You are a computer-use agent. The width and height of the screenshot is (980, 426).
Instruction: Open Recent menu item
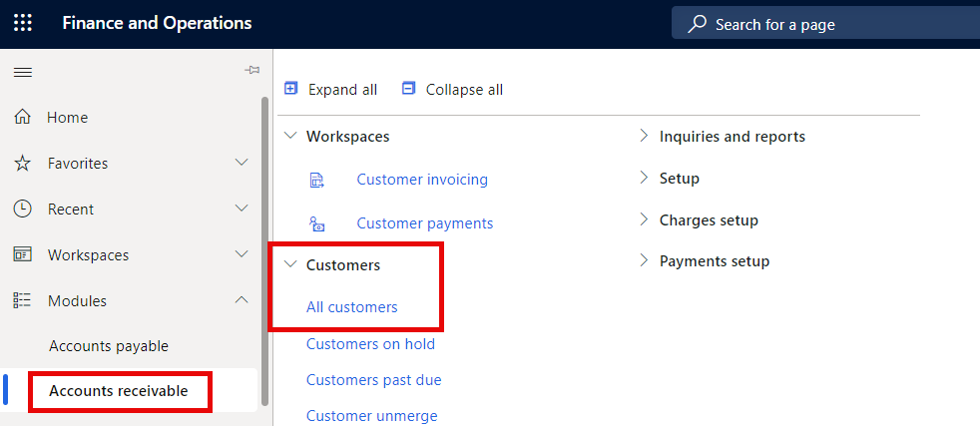71,210
